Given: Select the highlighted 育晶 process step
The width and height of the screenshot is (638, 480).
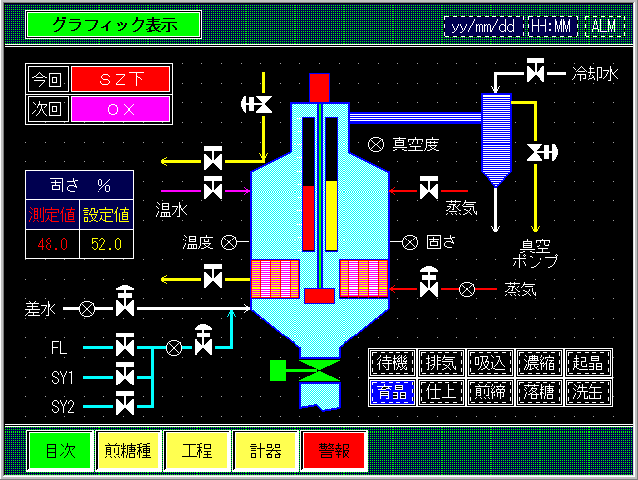Looking at the screenshot, I should [x=390, y=391].
